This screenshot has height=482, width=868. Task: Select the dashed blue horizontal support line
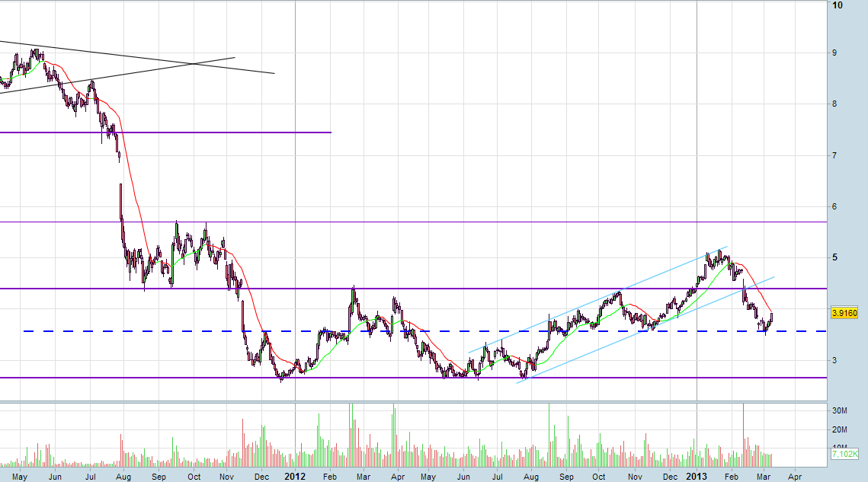pyautogui.click(x=424, y=331)
